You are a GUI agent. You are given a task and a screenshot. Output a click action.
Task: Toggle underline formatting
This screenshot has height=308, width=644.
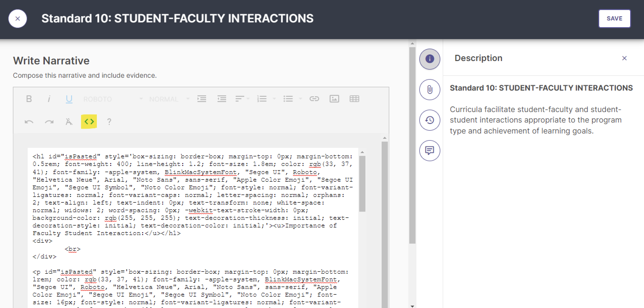(x=69, y=99)
